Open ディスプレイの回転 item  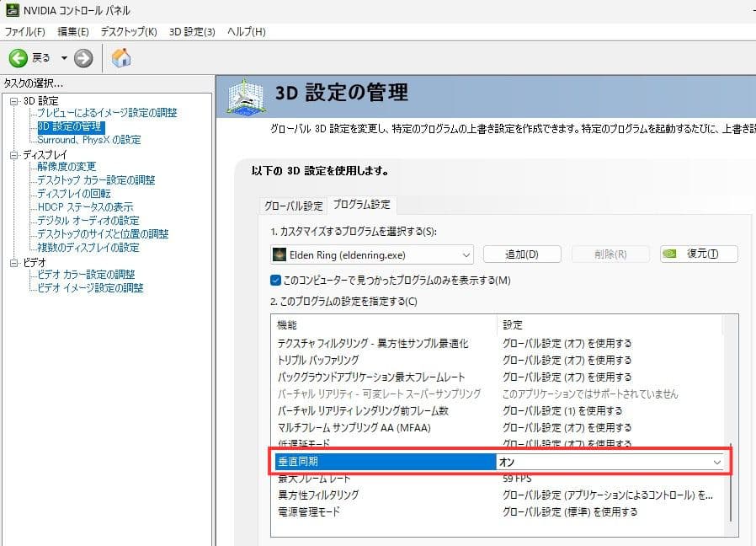(74, 194)
